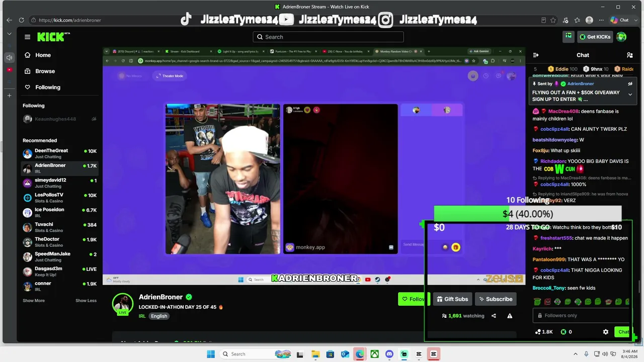Hide the pinned message from AdrienBroner
The height and width of the screenshot is (362, 644).
click(630, 83)
